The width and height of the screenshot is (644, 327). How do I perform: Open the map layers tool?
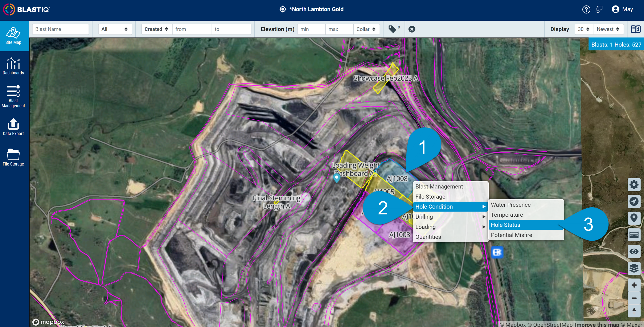pos(634,268)
